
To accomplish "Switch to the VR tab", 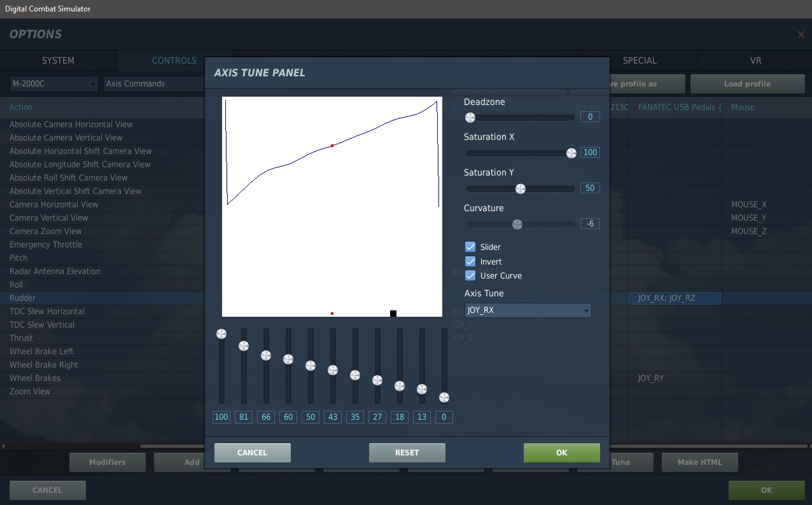I will (755, 60).
